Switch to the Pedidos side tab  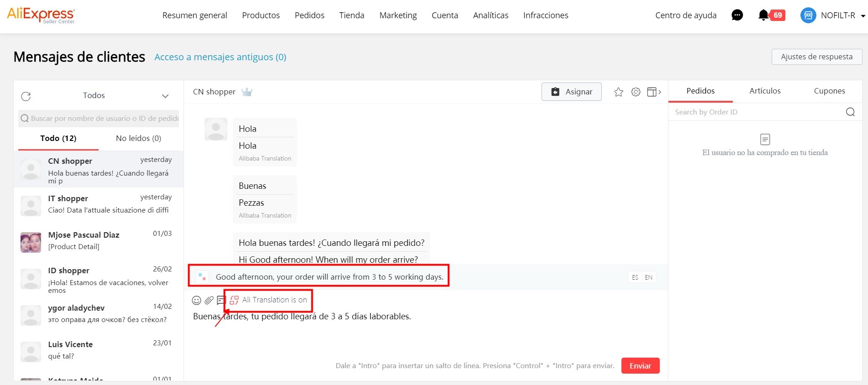click(x=700, y=91)
